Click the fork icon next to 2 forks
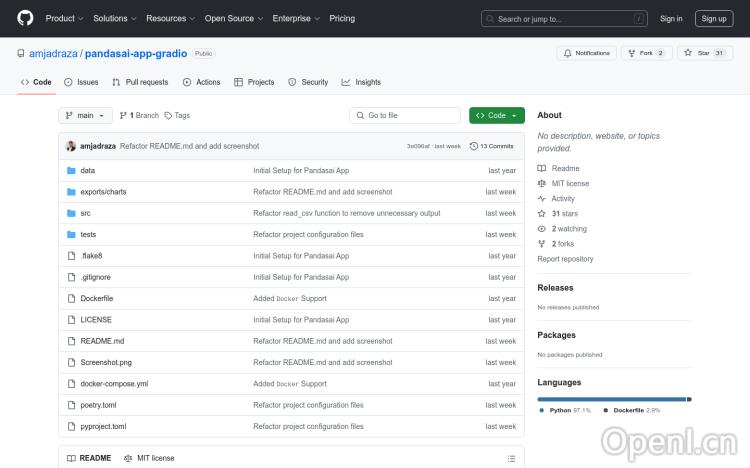 tap(541, 244)
